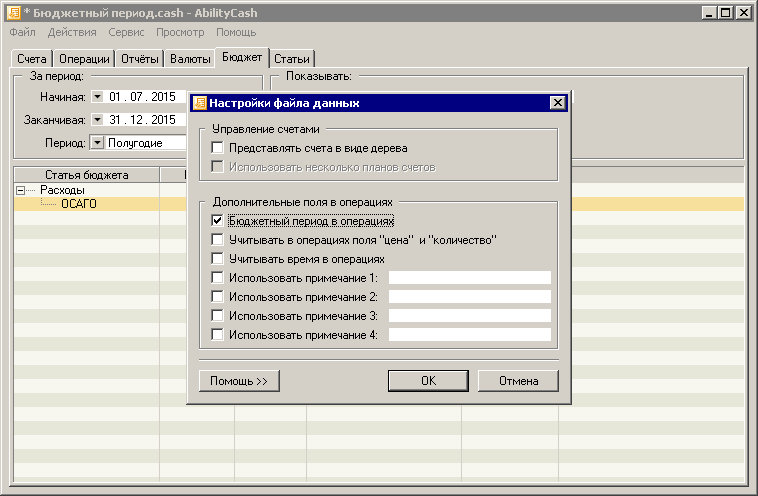Enable showing accounts as a tree

(x=218, y=148)
